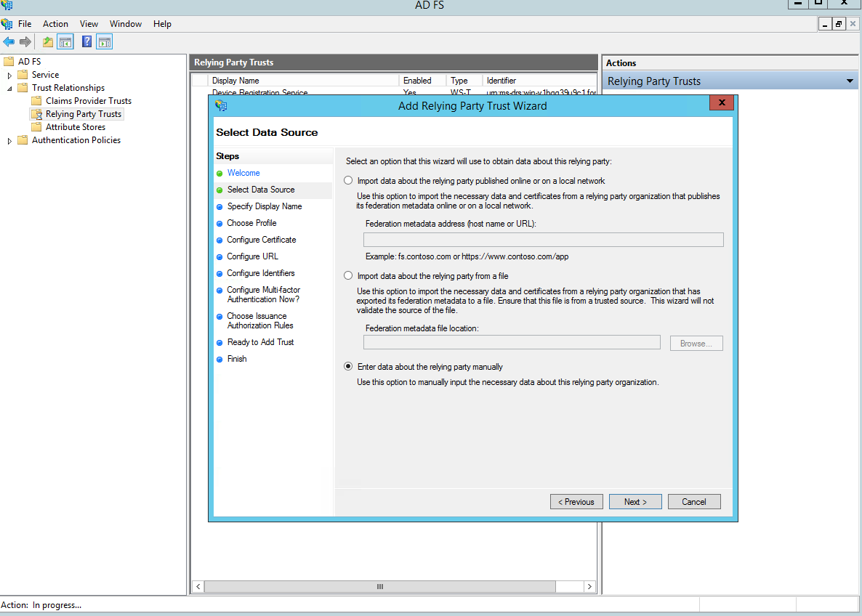The height and width of the screenshot is (616, 862).
Task: Click the Federation metadata address input field
Action: pyautogui.click(x=543, y=240)
